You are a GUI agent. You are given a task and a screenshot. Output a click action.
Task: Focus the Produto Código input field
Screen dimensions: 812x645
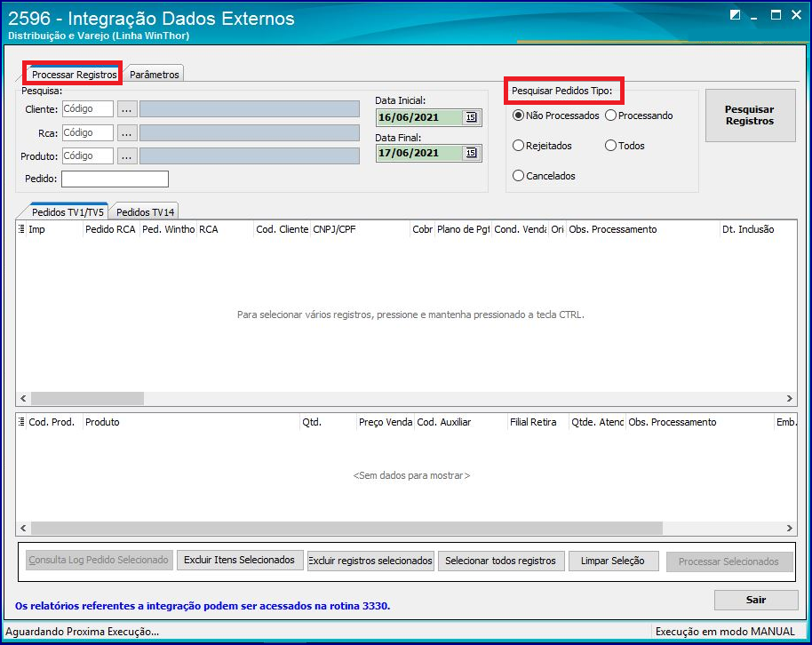coord(88,156)
